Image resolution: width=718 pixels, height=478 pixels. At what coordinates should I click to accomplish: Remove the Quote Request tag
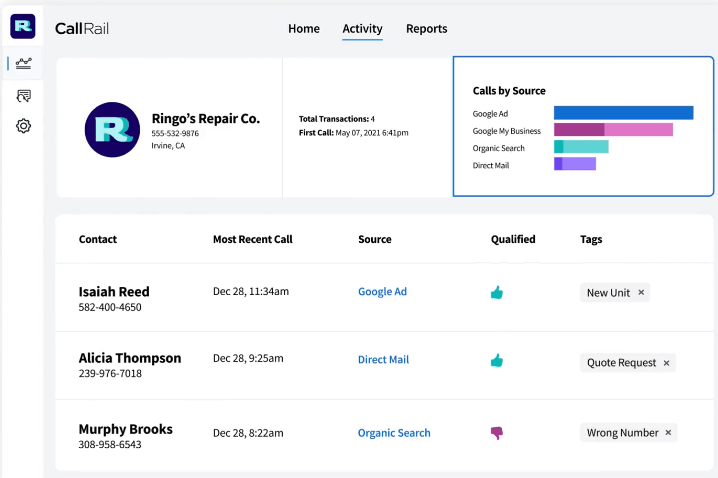666,363
